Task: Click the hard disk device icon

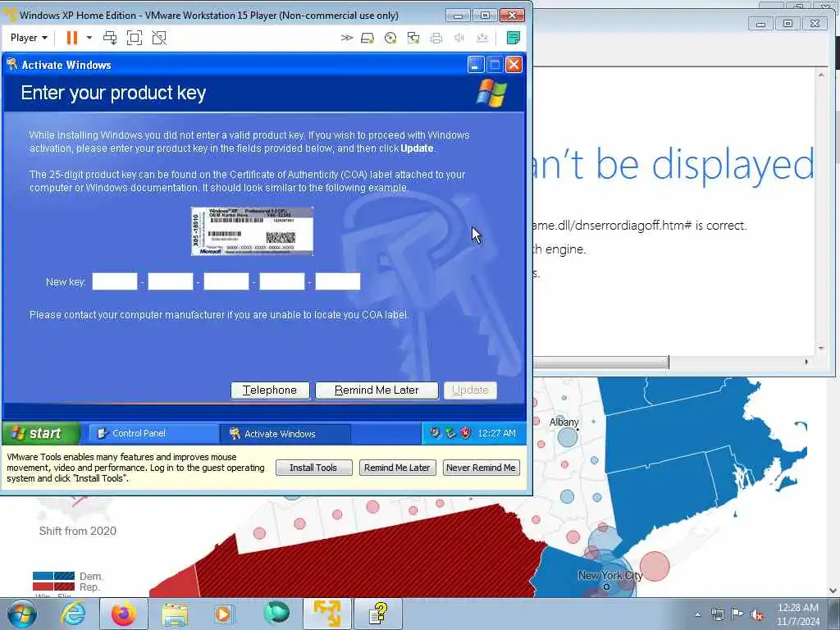Action: pyautogui.click(x=367, y=38)
